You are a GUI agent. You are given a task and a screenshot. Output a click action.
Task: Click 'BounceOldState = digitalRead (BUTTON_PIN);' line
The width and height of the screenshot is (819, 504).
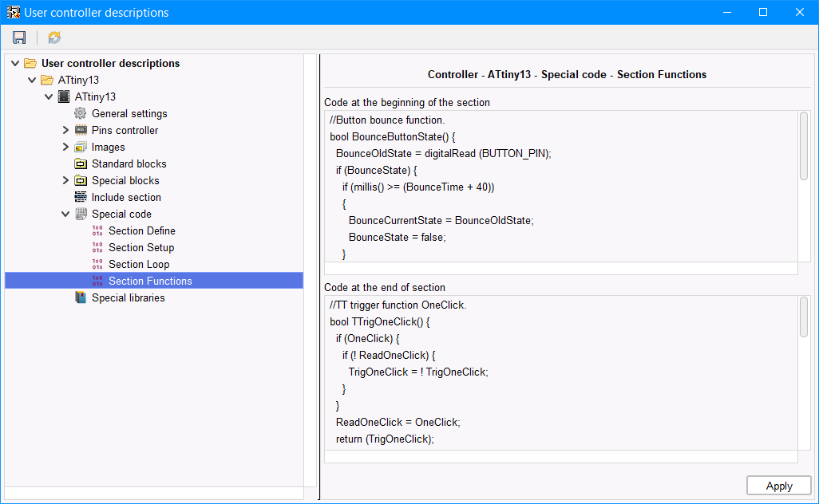[444, 153]
